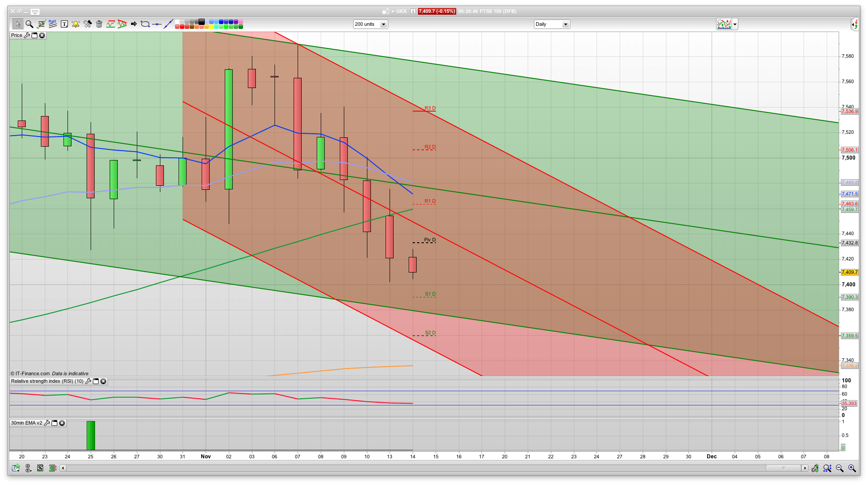Maximize the Price panel window icon
The height and width of the screenshot is (485, 868).
pos(34,35)
